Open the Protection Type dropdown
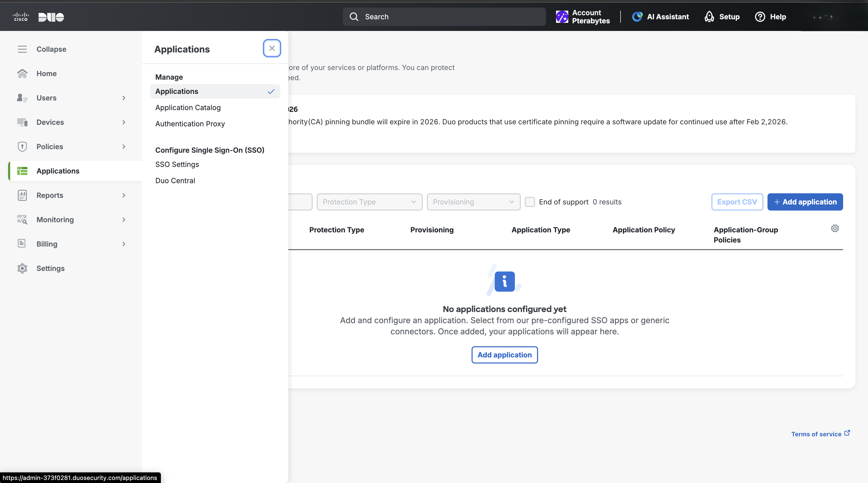This screenshot has height=483, width=868. click(x=369, y=202)
